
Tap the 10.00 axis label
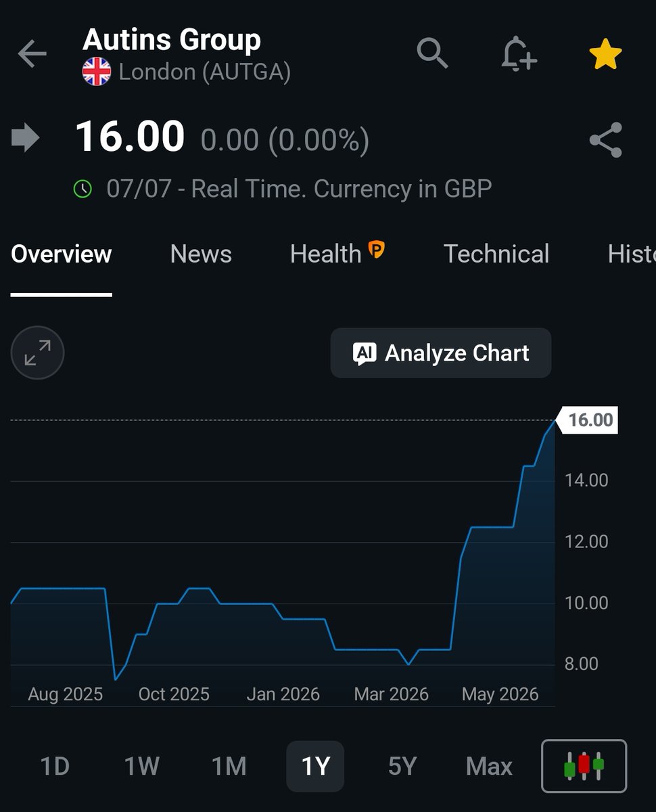tap(587, 603)
